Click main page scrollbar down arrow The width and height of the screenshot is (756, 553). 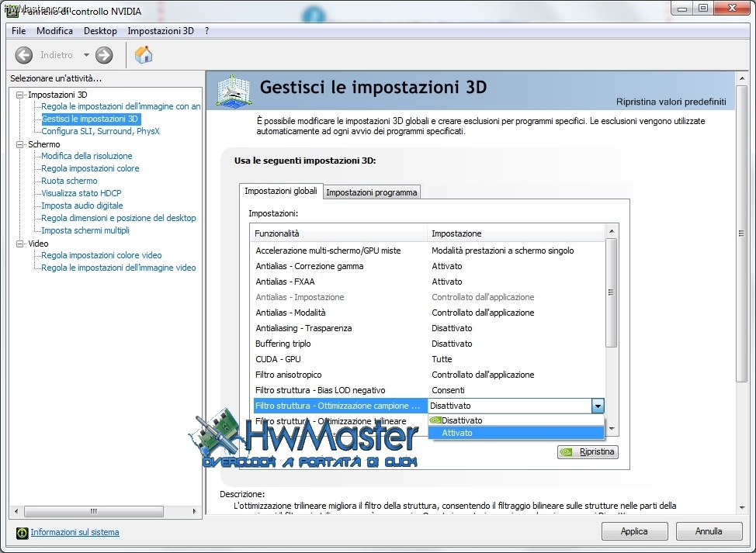pos(741,508)
